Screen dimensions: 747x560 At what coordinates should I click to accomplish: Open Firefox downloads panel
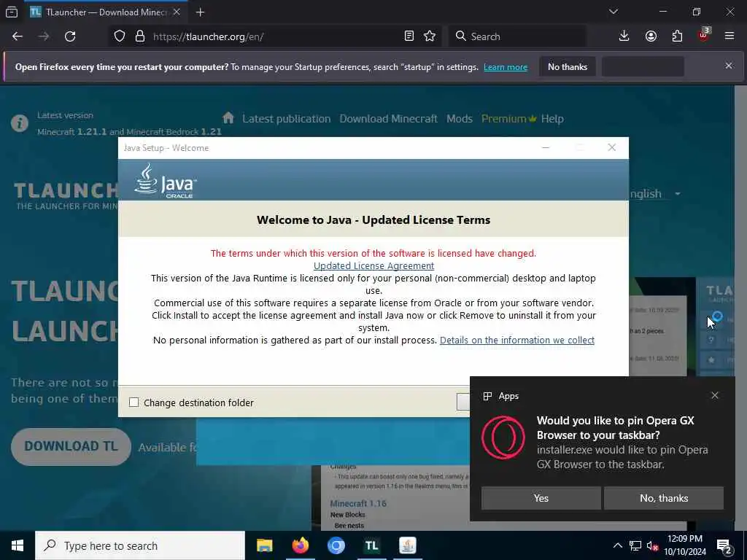pyautogui.click(x=624, y=36)
